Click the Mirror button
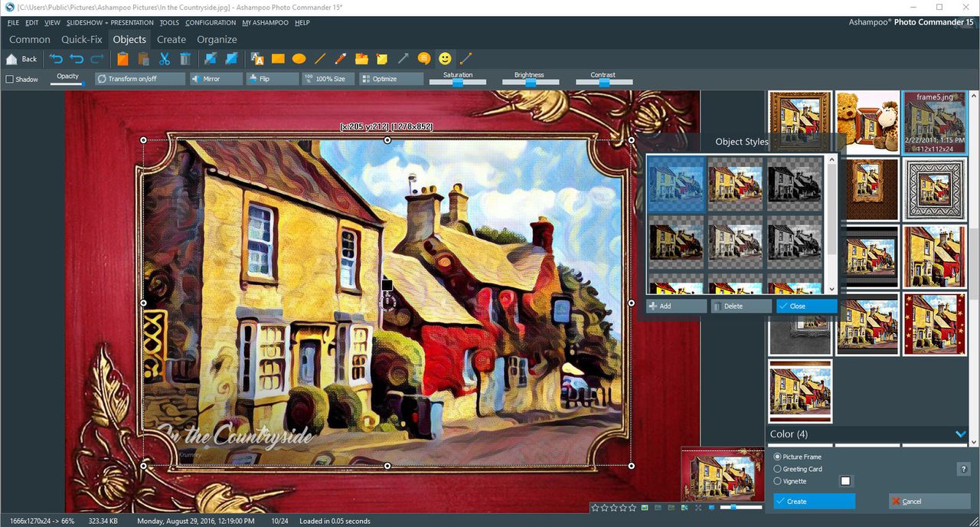The image size is (980, 527). tap(217, 79)
